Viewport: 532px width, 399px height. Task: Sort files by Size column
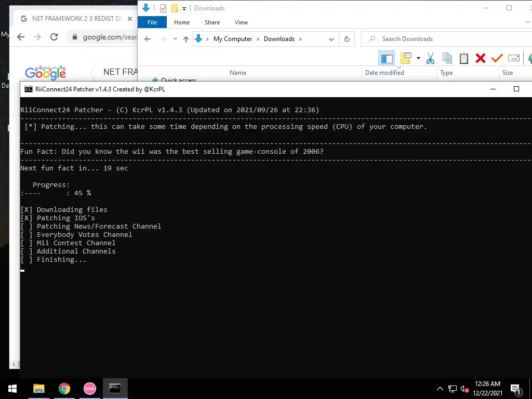coord(508,73)
